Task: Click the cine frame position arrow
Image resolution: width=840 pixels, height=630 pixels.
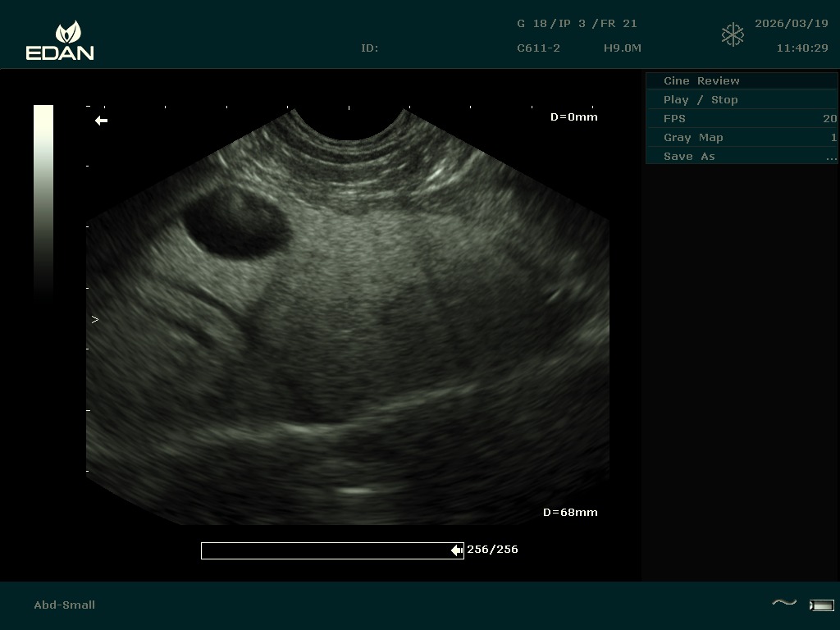Action: (x=457, y=550)
